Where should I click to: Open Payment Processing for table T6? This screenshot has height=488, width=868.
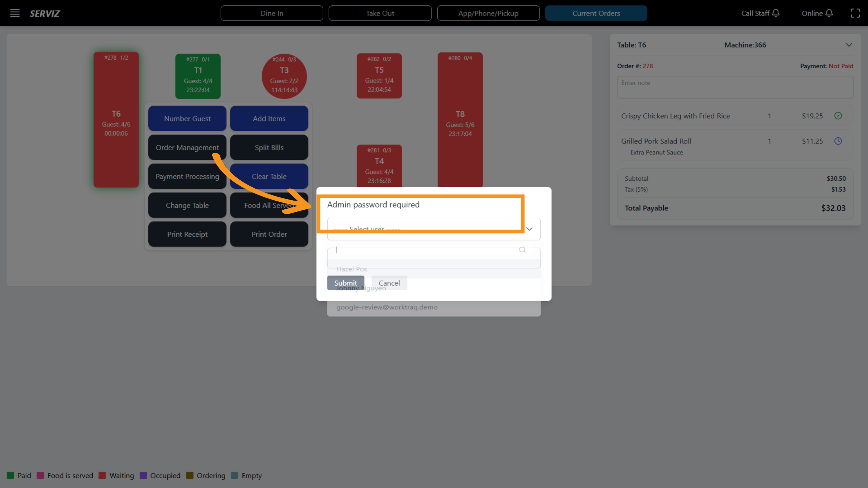pyautogui.click(x=187, y=176)
